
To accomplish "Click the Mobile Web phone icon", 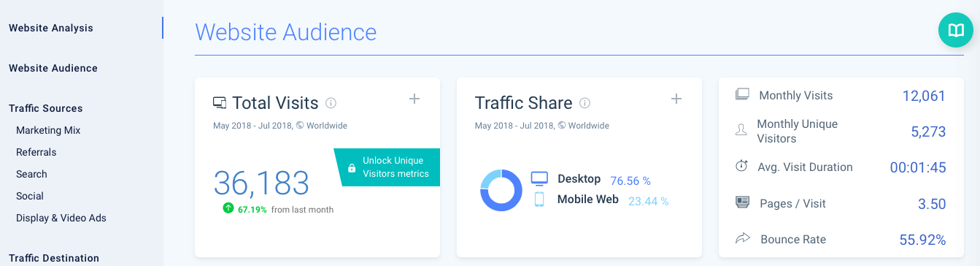I will pyautogui.click(x=539, y=199).
